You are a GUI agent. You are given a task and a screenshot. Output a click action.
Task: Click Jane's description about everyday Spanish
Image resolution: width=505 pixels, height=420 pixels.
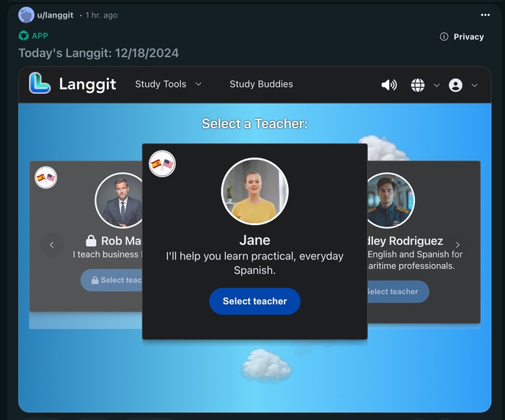(255, 263)
